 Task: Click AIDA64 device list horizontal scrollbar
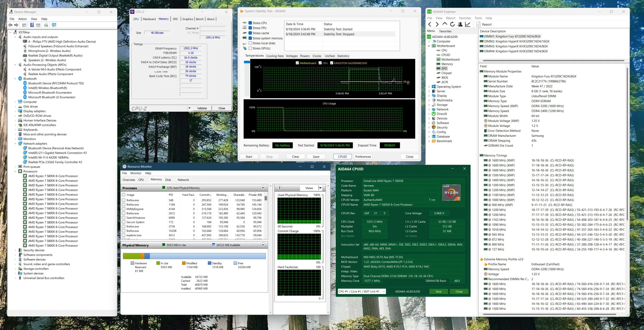[553, 60]
